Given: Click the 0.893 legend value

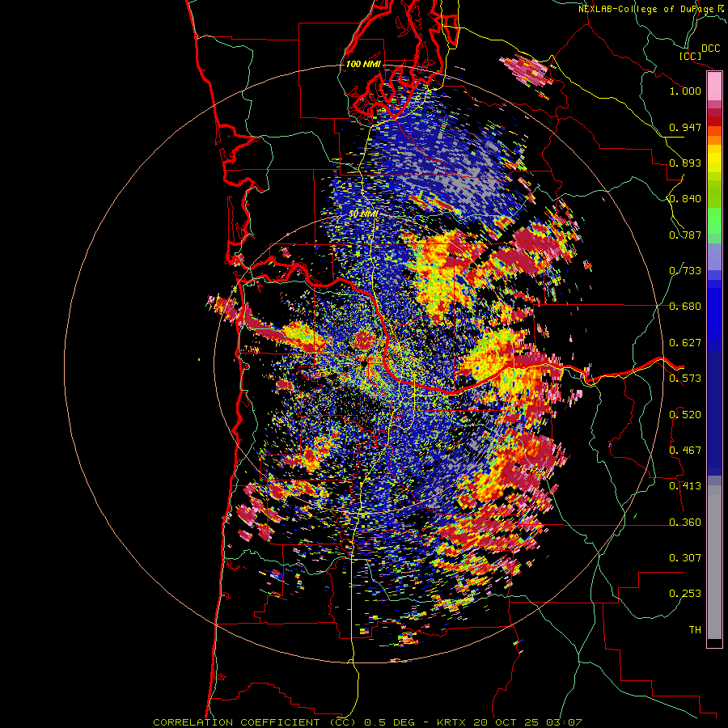Looking at the screenshot, I should coord(685,163).
